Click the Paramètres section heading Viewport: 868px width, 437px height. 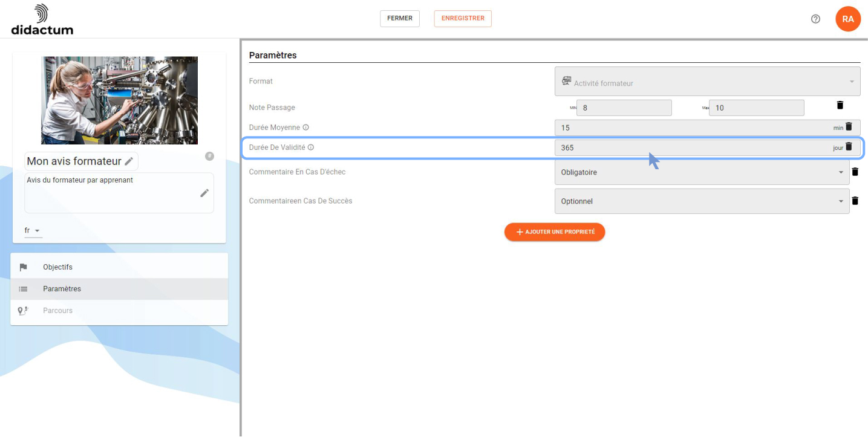click(x=273, y=55)
